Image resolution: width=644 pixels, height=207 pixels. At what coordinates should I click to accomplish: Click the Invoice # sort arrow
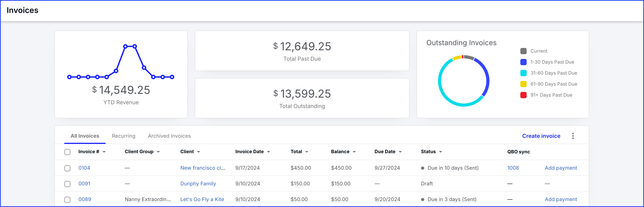point(104,152)
